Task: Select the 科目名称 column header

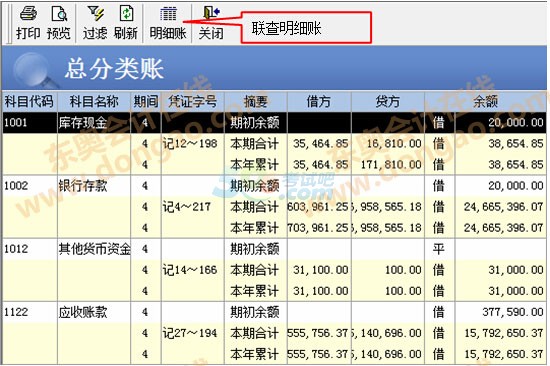Action: coord(94,102)
